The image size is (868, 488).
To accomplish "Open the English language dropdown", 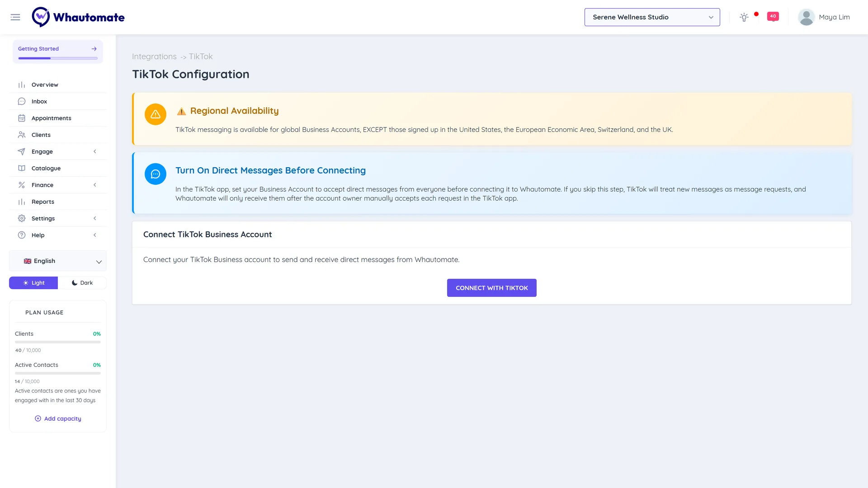I will point(58,261).
